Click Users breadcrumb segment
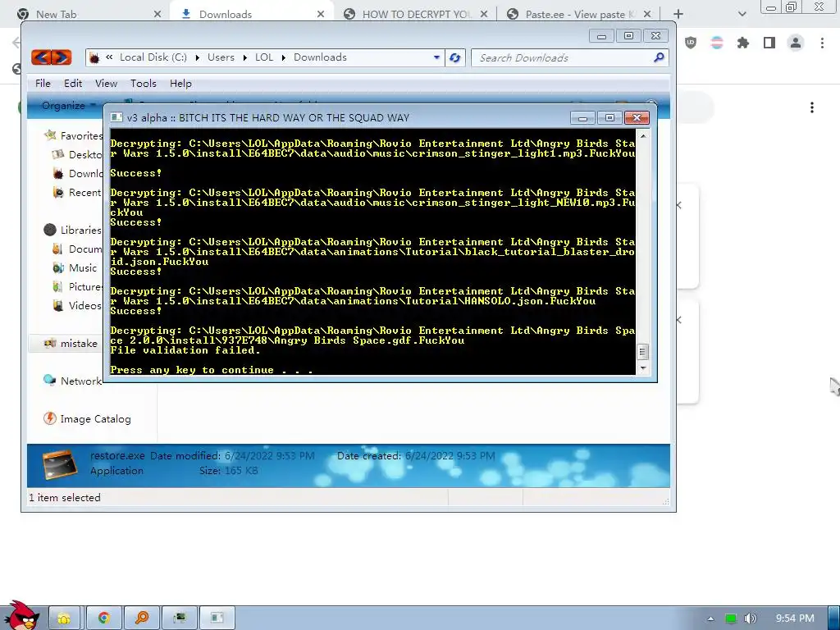The height and width of the screenshot is (630, 840). [x=221, y=57]
